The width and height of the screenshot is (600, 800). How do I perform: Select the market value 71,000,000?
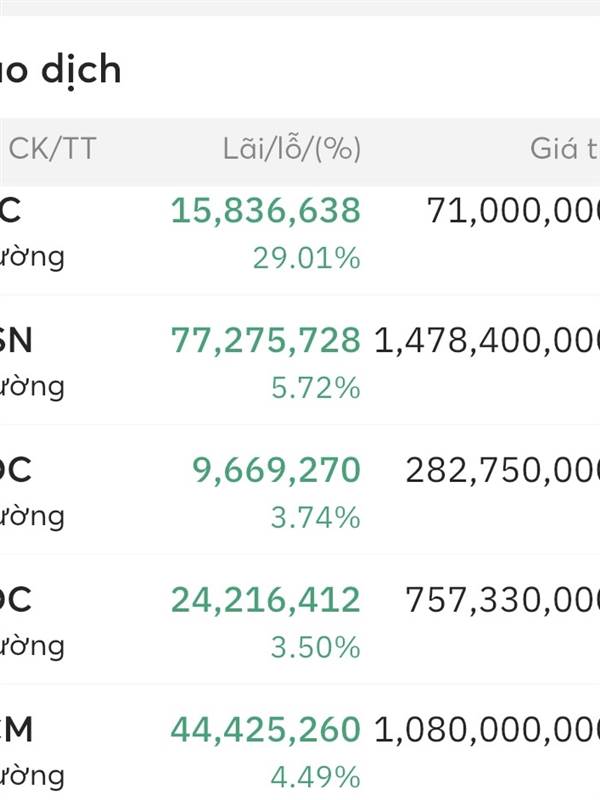tap(513, 211)
